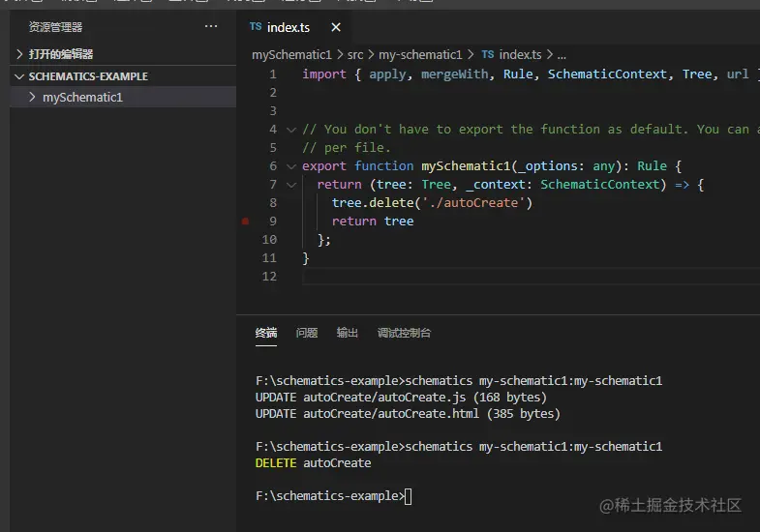
Task: Click index.ts in the breadcrumb path
Action: pyautogui.click(x=520, y=55)
